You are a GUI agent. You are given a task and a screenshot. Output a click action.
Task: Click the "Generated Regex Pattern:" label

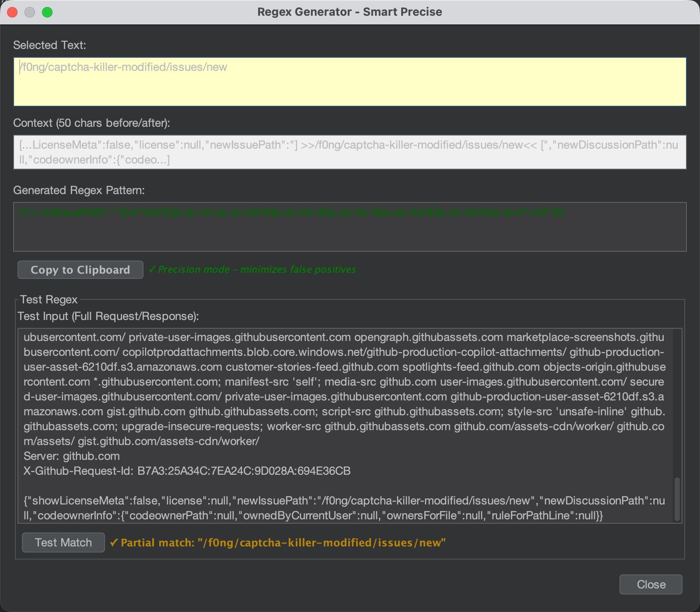[79, 190]
